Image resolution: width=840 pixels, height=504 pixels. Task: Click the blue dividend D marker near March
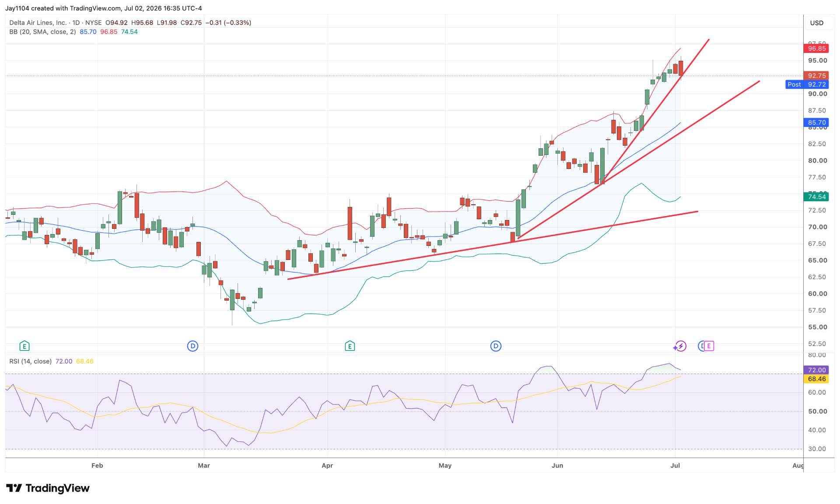click(x=192, y=346)
